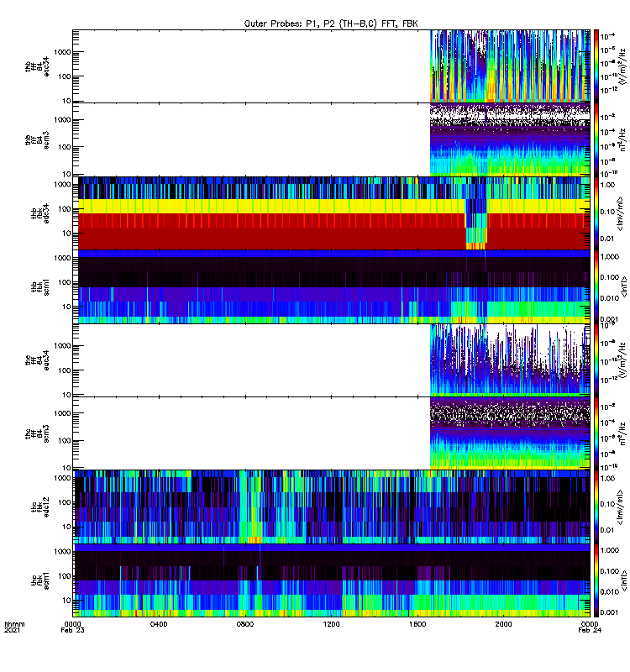The width and height of the screenshot is (630, 672).
Task: Click the thb fff scm3 spectrogram data region
Action: point(510,139)
